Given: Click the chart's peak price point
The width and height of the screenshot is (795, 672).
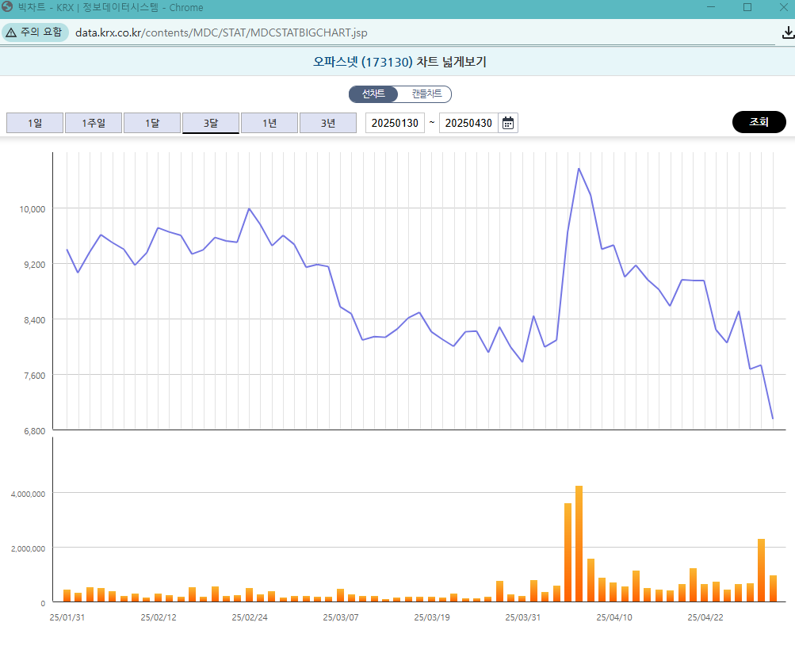Looking at the screenshot, I should click(579, 168).
